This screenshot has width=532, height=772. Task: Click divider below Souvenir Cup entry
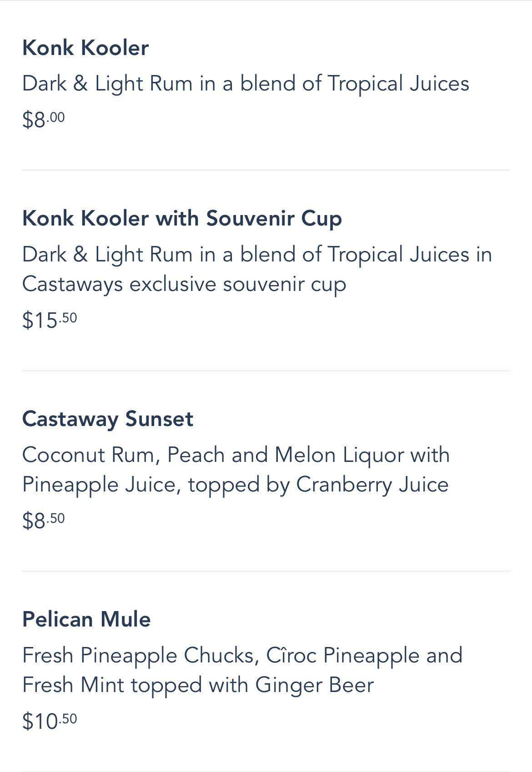(x=266, y=371)
